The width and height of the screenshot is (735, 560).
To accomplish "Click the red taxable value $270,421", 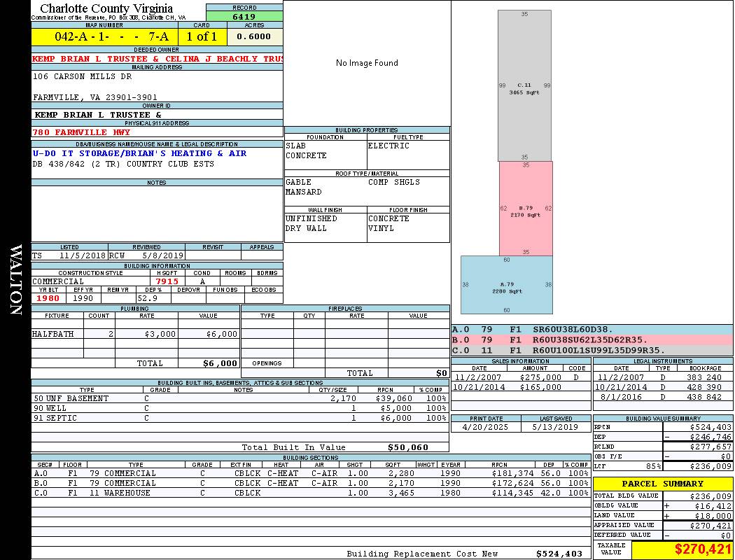I will [x=702, y=550].
